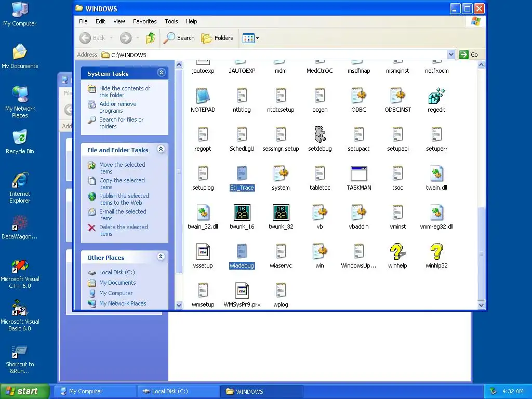Select the winhlp32 icon

point(436,252)
